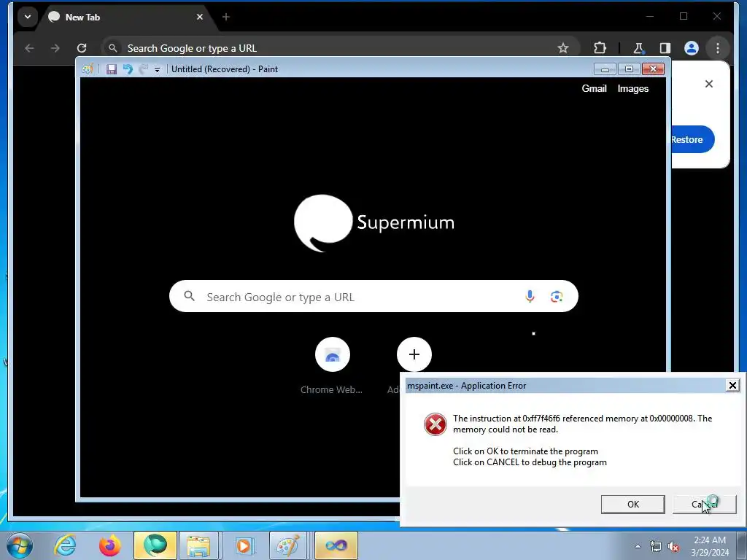Click the Supermium taskbar icon
The width and height of the screenshot is (747, 560).
[x=155, y=545]
